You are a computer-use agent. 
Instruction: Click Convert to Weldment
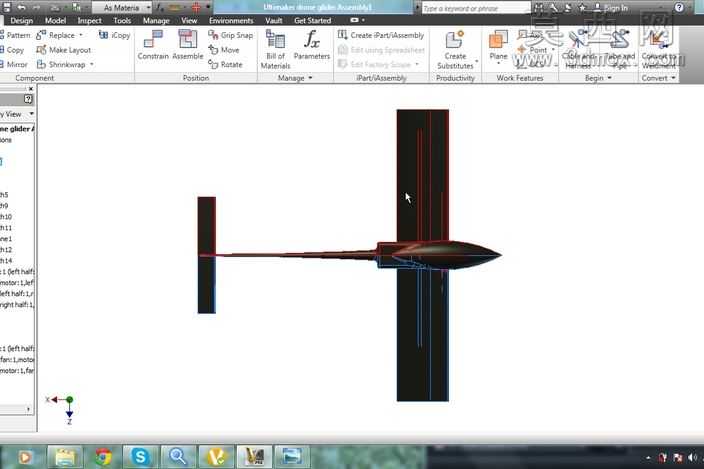point(659,49)
